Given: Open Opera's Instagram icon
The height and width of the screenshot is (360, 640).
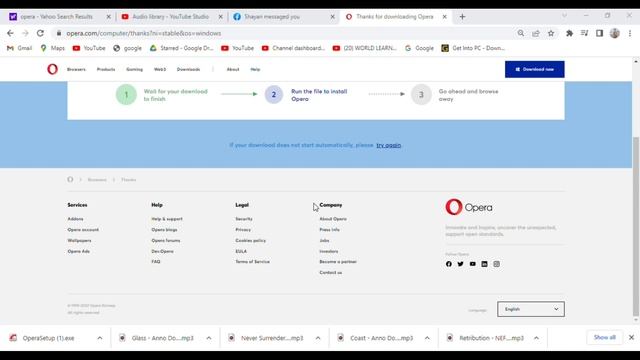Looking at the screenshot, I should pos(496,264).
